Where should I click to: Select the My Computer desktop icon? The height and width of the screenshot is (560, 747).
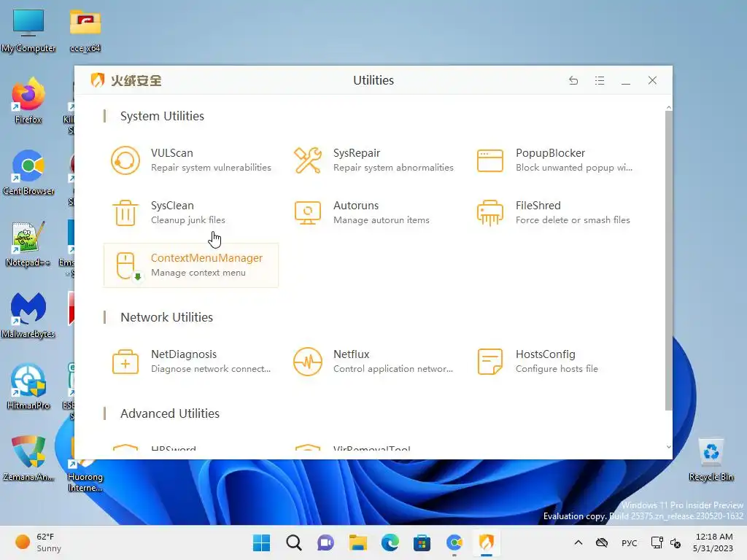[x=28, y=30]
